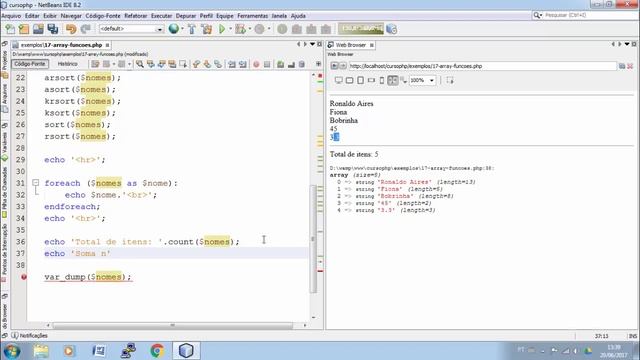The image size is (640, 360).
Task: Click the grey Redo arrow icon
Action: click(85, 29)
